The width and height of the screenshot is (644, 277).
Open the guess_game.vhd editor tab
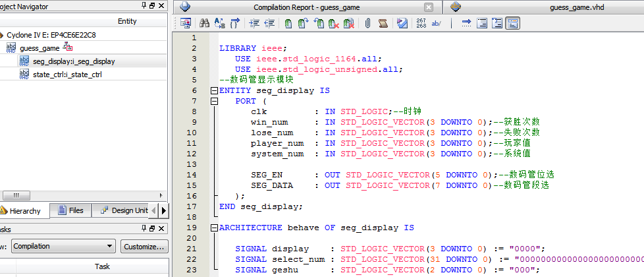coord(576,7)
